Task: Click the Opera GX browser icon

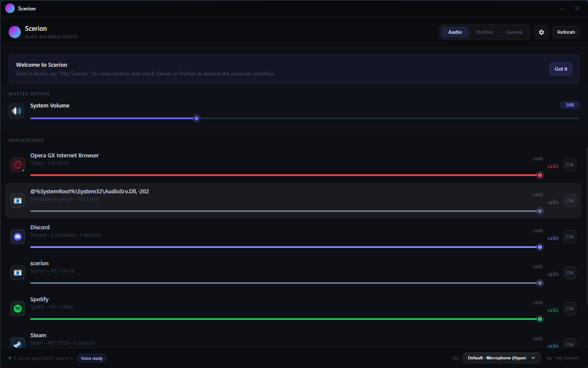Action: [x=18, y=165]
